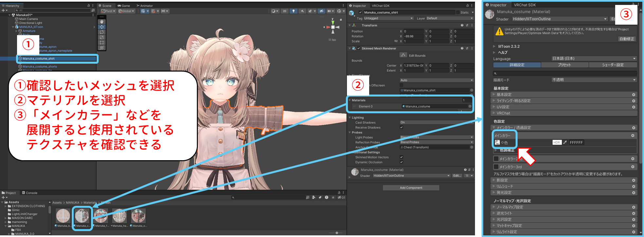644x237 pixels.
Task: Open the 描画モード dropdown
Action: coord(594,80)
